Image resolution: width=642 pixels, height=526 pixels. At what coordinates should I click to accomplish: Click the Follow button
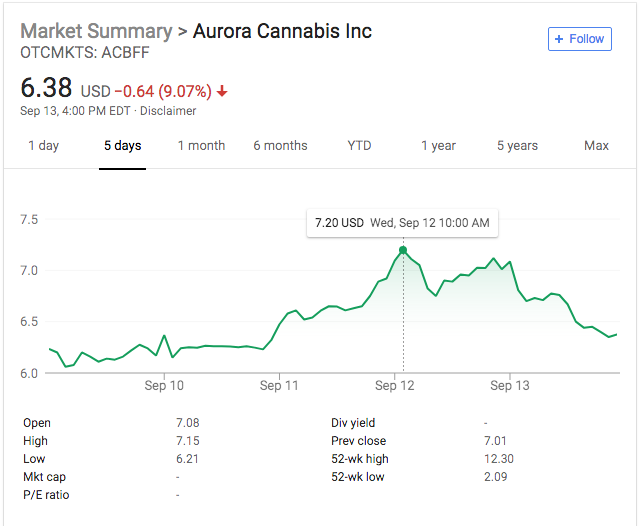[578, 39]
